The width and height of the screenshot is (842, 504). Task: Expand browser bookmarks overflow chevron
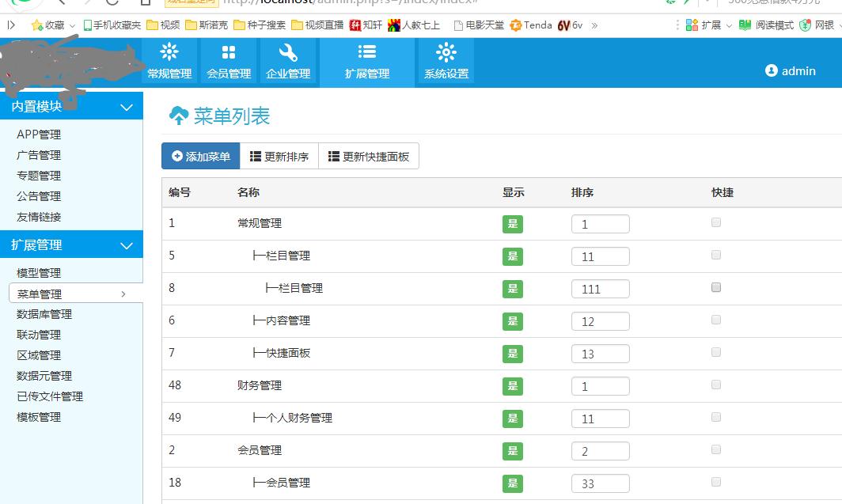click(x=594, y=25)
